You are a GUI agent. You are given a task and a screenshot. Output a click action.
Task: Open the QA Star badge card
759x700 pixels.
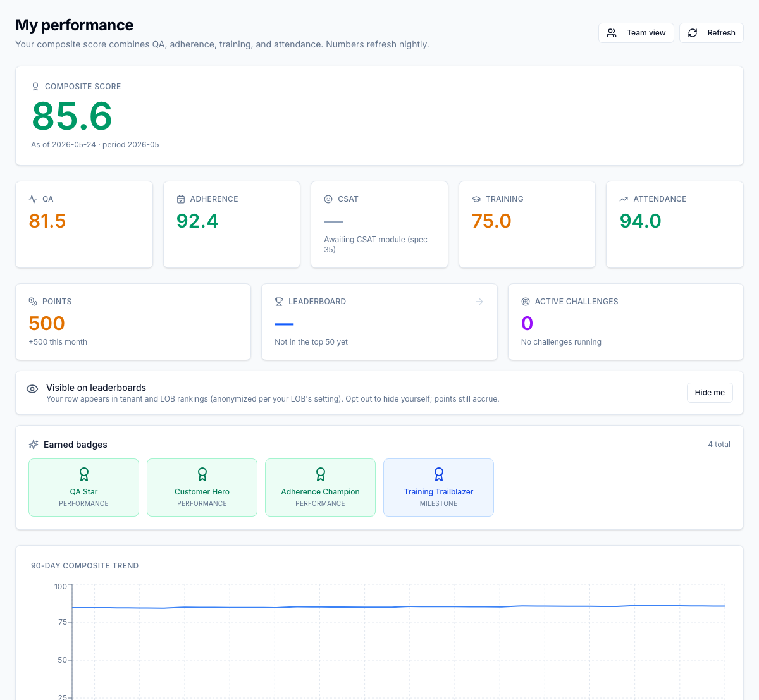pyautogui.click(x=83, y=488)
